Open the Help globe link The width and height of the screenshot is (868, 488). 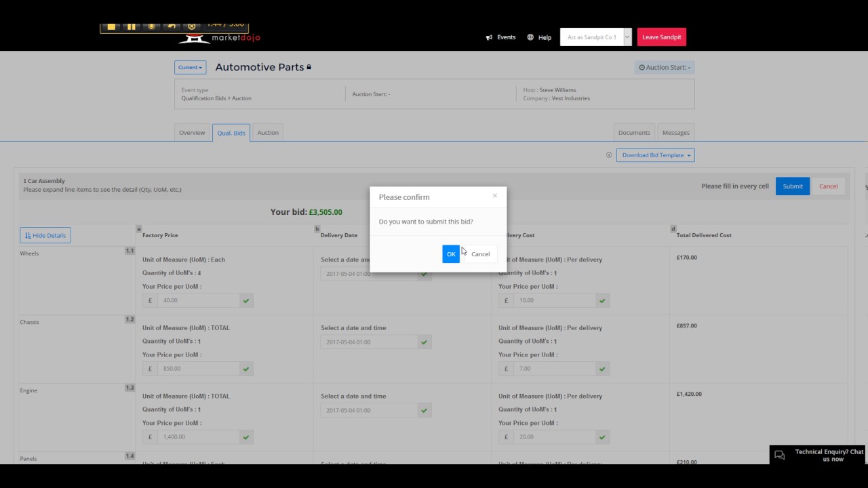(539, 37)
